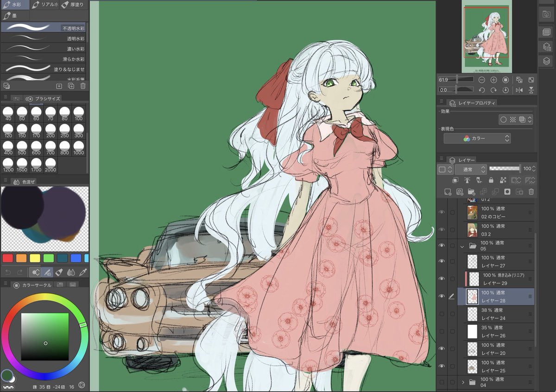This screenshot has width=556, height=392.
Task: Duplicate the current sub tool
Action: coord(71,86)
